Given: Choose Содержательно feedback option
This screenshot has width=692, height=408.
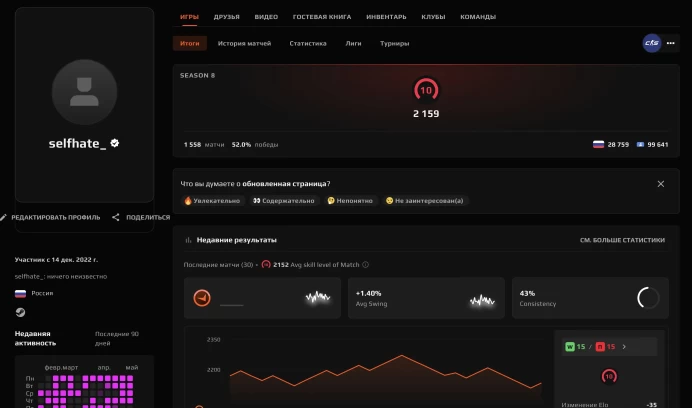Looking at the screenshot, I should coord(284,200).
